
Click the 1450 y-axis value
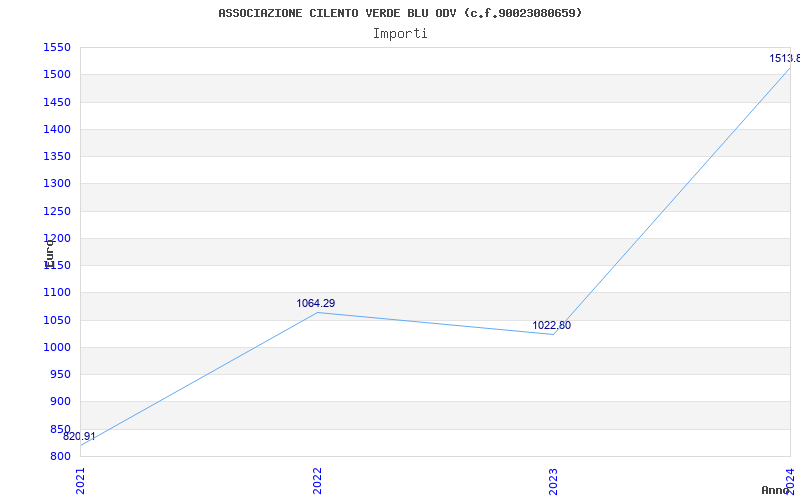[57, 103]
